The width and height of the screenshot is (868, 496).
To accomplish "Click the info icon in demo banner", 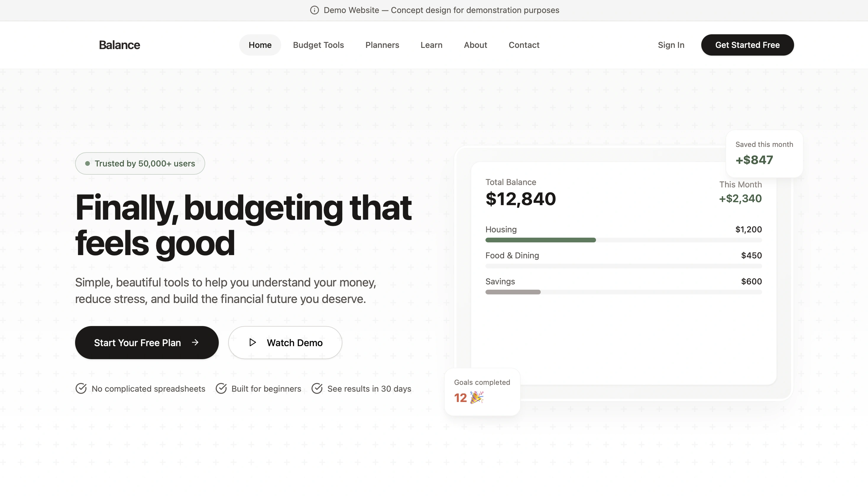I will coord(315,10).
